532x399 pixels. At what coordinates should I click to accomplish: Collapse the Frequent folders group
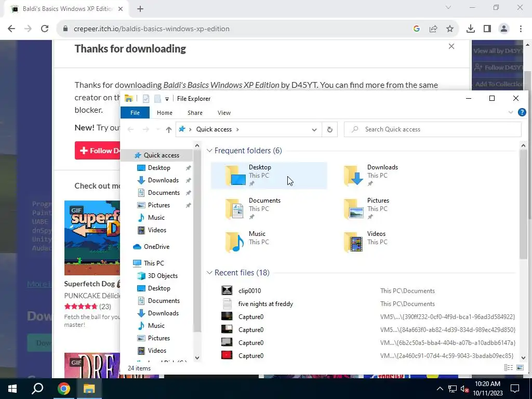tap(210, 151)
